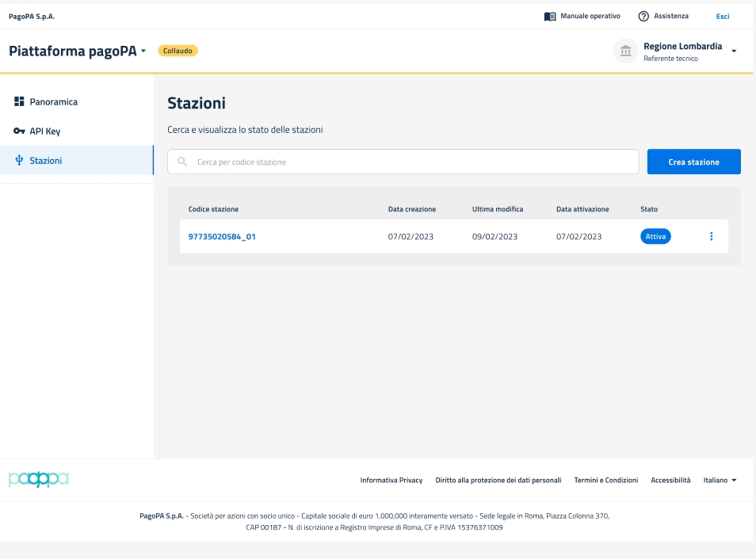The width and height of the screenshot is (756, 559).
Task: Click the API Key key icon
Action: click(x=20, y=131)
